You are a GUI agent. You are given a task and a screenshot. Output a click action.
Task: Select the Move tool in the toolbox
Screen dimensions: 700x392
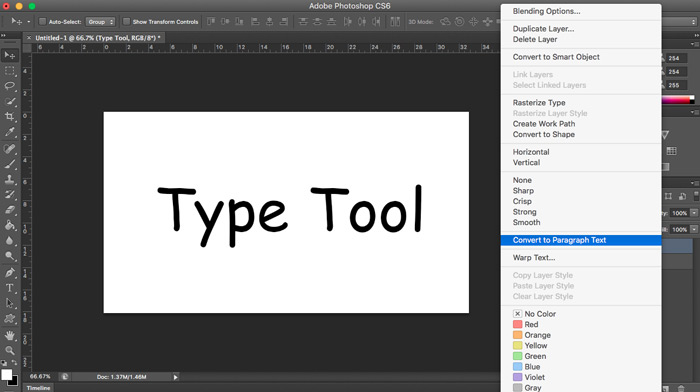click(9, 55)
